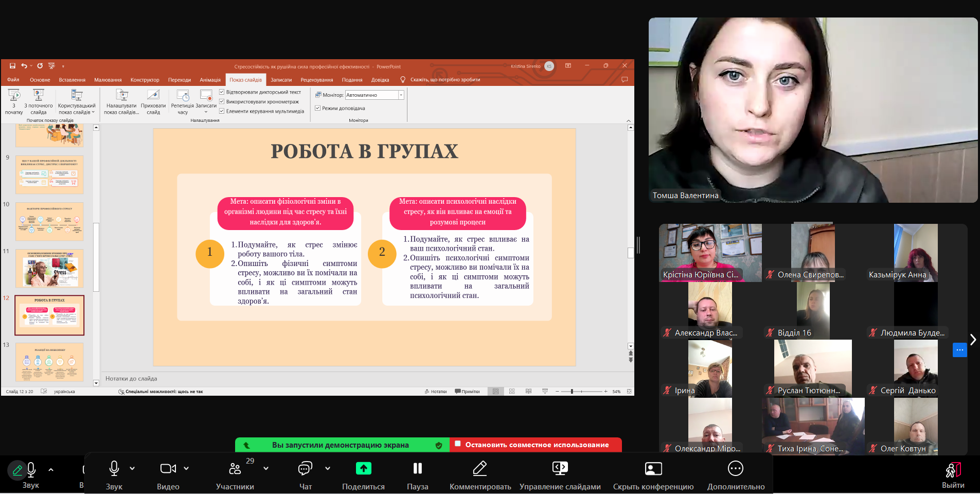Click the Share screen icon (Поделиться)
This screenshot has width=980, height=494.
tap(363, 468)
